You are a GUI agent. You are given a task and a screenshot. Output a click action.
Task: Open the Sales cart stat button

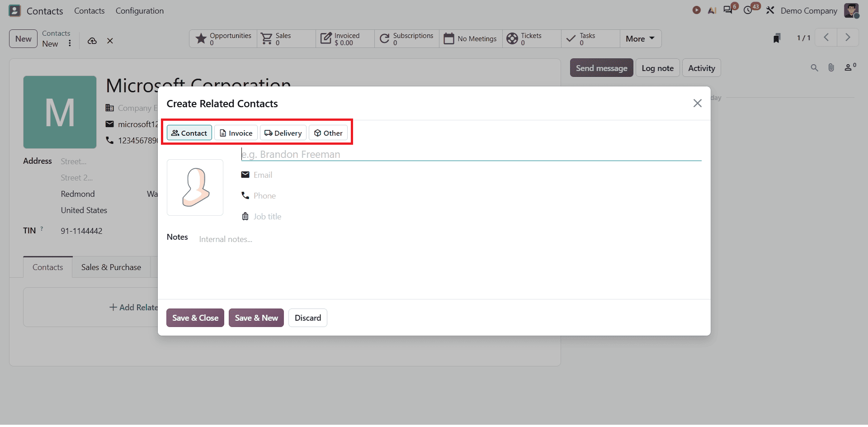tap(286, 39)
